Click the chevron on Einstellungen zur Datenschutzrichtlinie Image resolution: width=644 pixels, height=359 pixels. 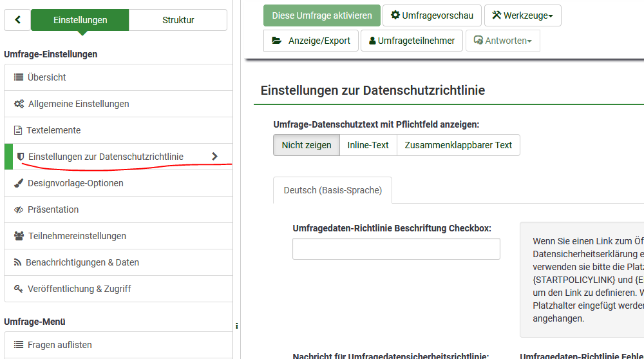[214, 157]
